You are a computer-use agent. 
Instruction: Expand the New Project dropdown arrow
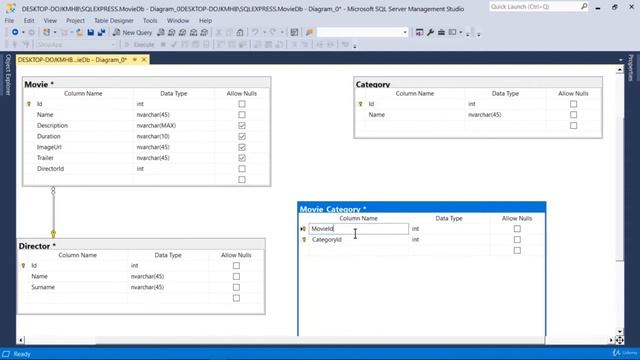pyautogui.click(x=54, y=32)
